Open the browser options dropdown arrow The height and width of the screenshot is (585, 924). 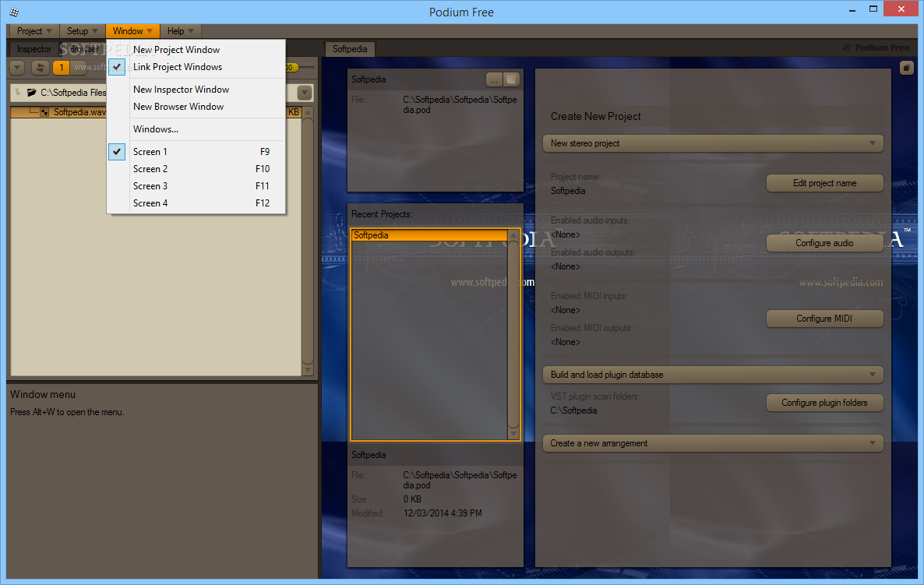(18, 68)
